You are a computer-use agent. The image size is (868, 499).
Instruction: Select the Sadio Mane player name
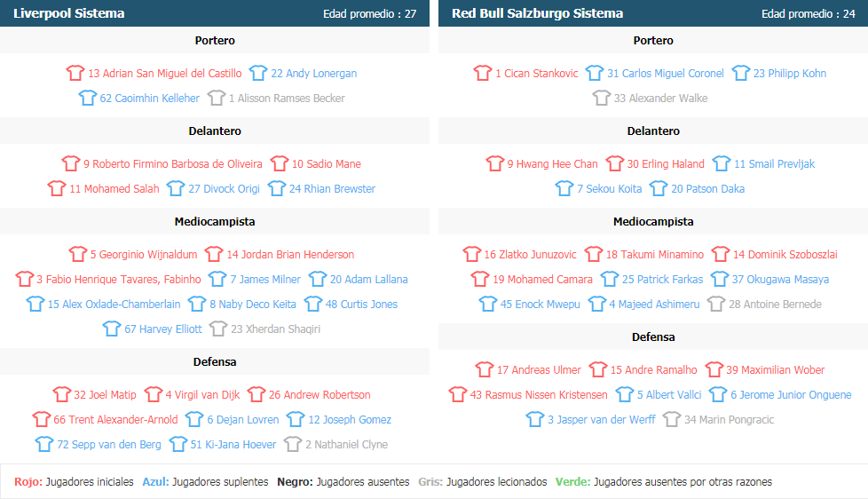point(327,164)
